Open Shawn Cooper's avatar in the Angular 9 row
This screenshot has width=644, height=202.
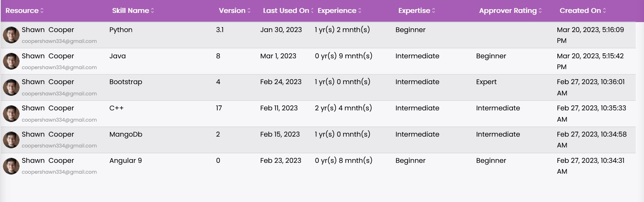click(x=11, y=166)
